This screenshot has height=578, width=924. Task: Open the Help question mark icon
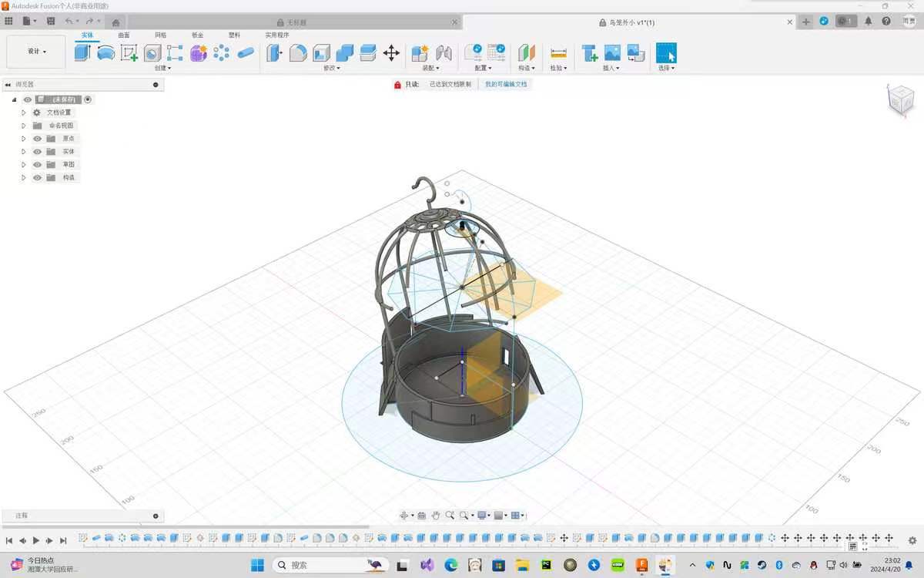click(x=887, y=22)
